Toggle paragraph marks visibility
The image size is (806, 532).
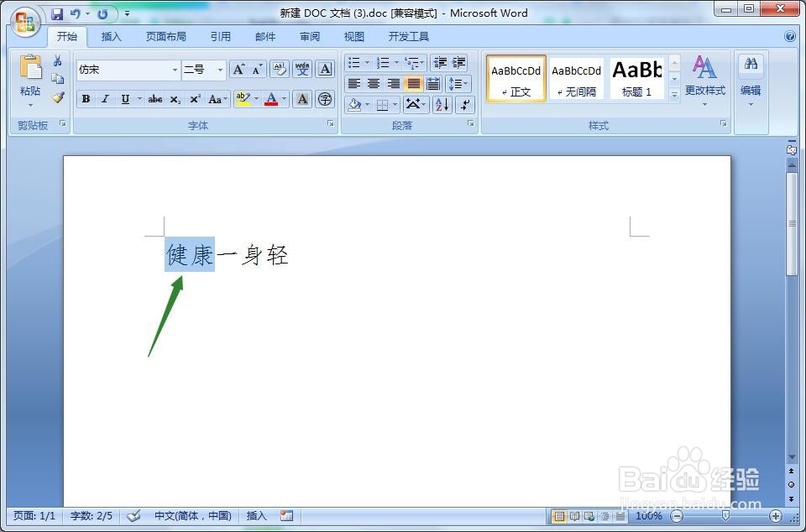click(466, 105)
